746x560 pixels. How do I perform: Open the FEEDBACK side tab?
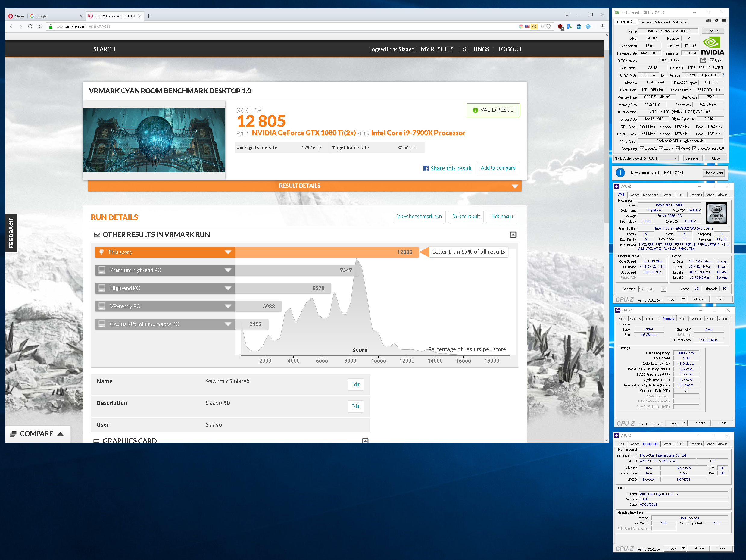(x=11, y=233)
